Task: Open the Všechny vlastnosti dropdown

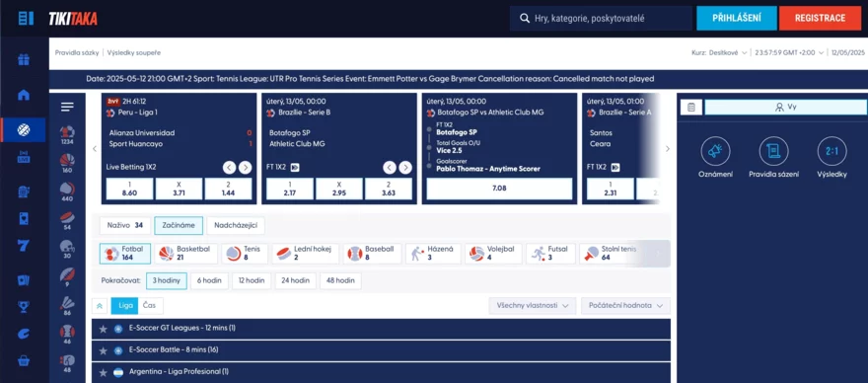Action: pos(532,305)
